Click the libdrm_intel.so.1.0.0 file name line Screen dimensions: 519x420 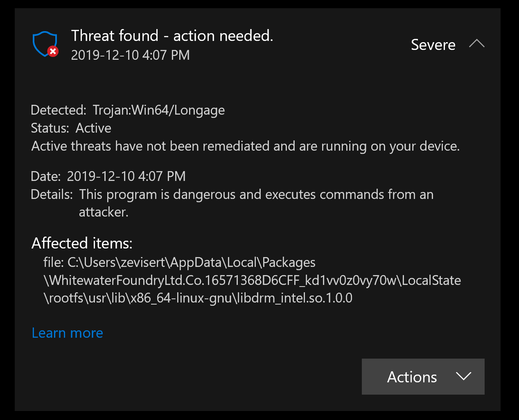[198, 298]
